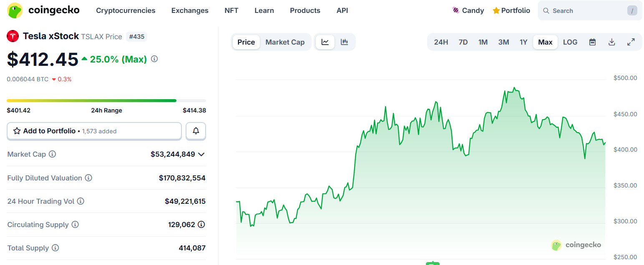Image resolution: width=644 pixels, height=265 pixels.
Task: Set chart range to 1M
Action: [483, 42]
